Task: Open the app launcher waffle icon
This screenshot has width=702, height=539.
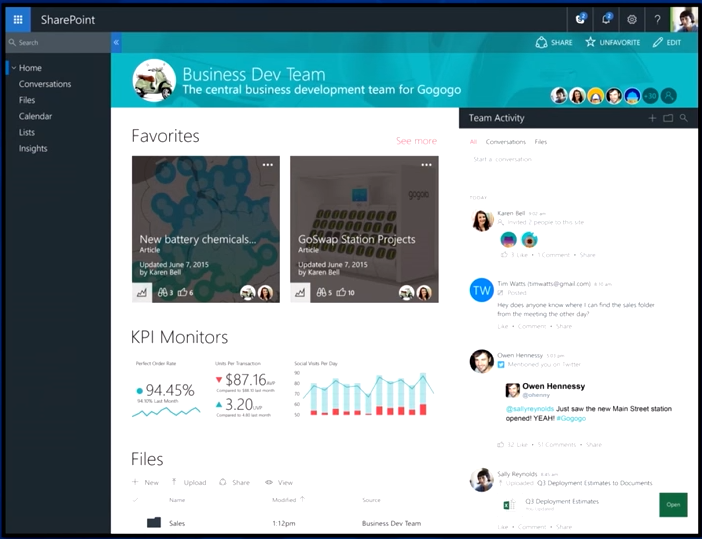Action: click(18, 20)
